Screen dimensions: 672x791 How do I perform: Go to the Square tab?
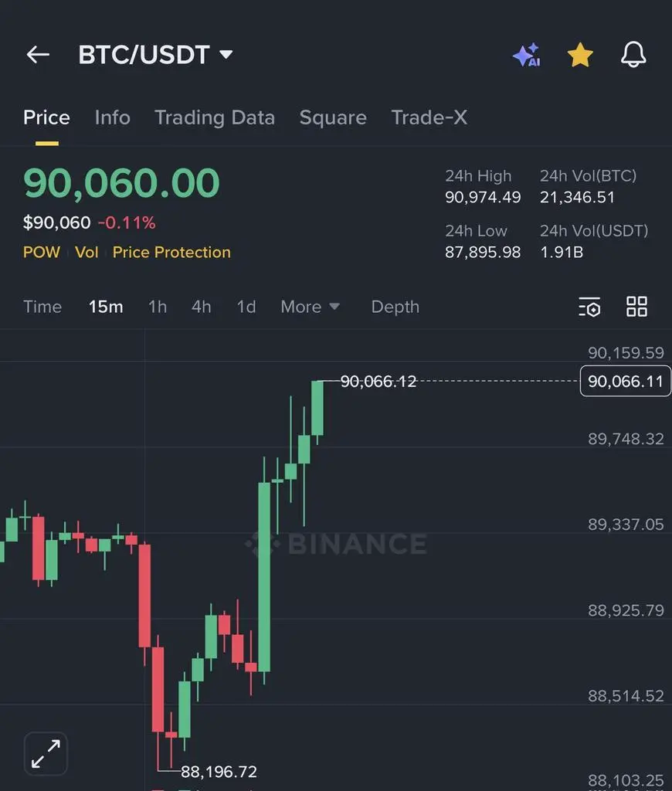click(333, 117)
